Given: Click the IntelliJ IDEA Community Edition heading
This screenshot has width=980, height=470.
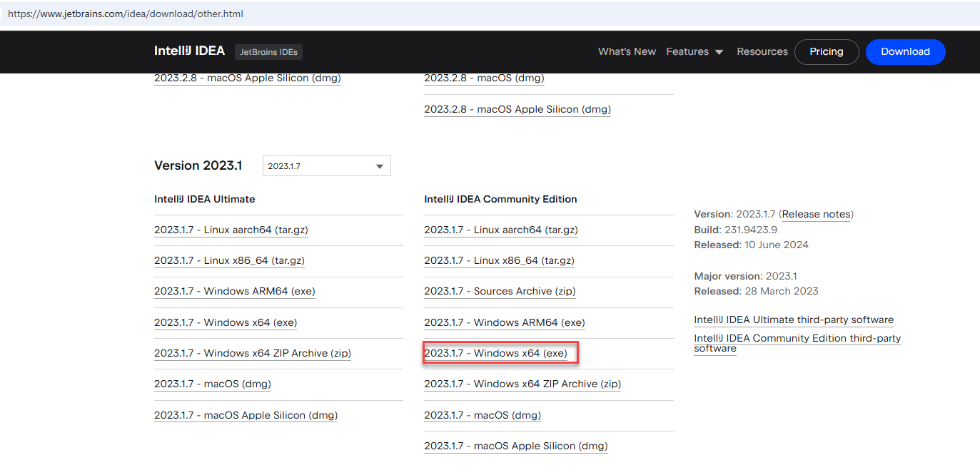Looking at the screenshot, I should coord(500,199).
